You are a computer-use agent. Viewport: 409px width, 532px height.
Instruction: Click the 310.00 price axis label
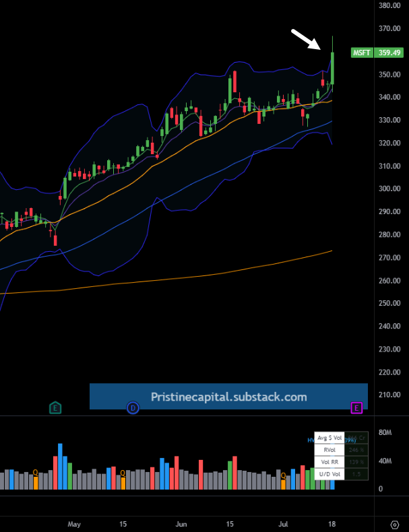[389, 166]
